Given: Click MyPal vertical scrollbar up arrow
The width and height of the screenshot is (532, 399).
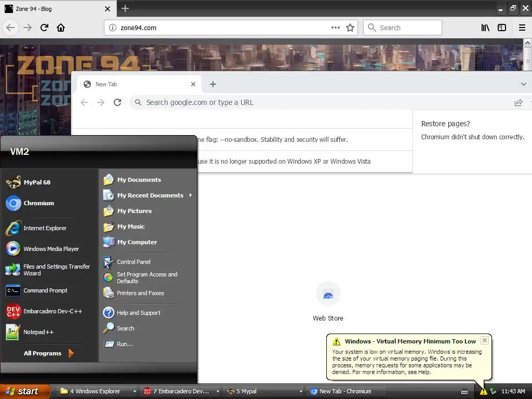Looking at the screenshot, I should pyautogui.click(x=528, y=43).
